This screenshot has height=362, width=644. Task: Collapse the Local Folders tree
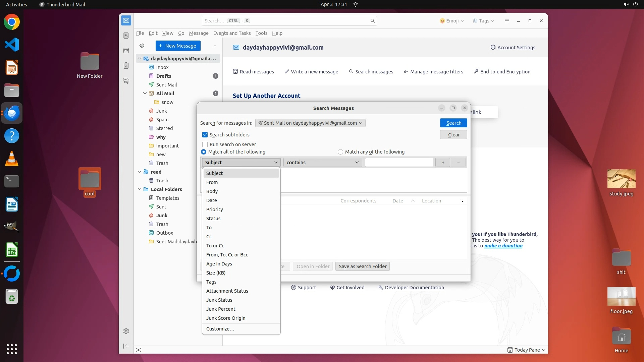tap(140, 189)
